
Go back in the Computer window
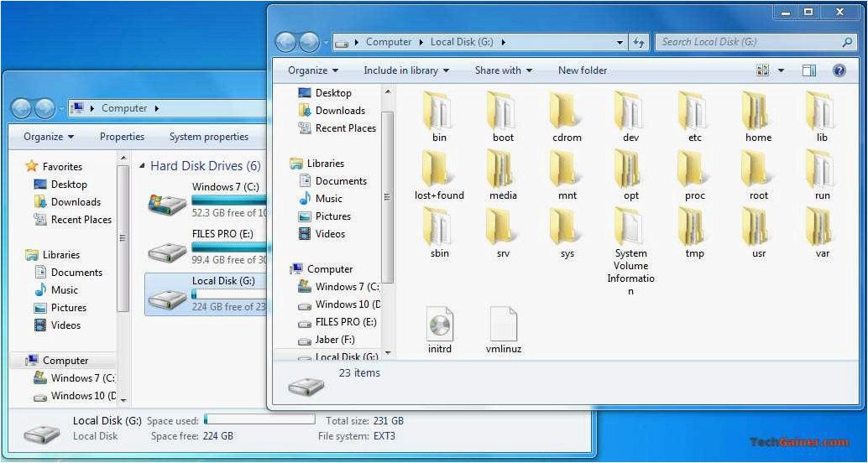(x=21, y=108)
